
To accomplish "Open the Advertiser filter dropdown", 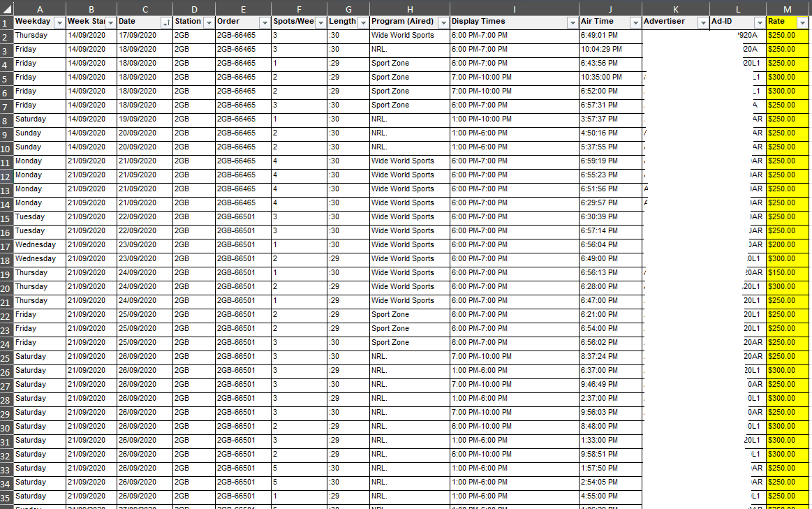I will [702, 23].
